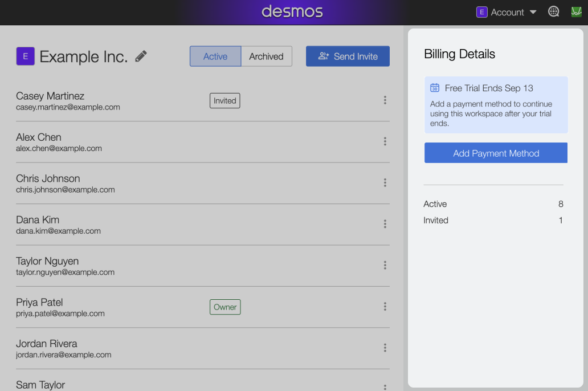
Task: Open the more options menu for Alex Chen
Action: pos(385,141)
